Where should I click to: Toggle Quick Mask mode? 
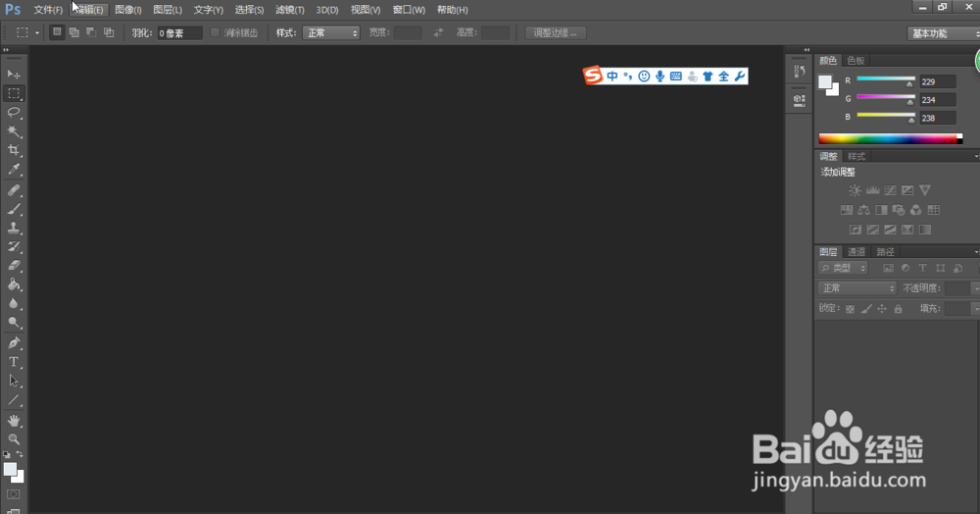point(13,494)
